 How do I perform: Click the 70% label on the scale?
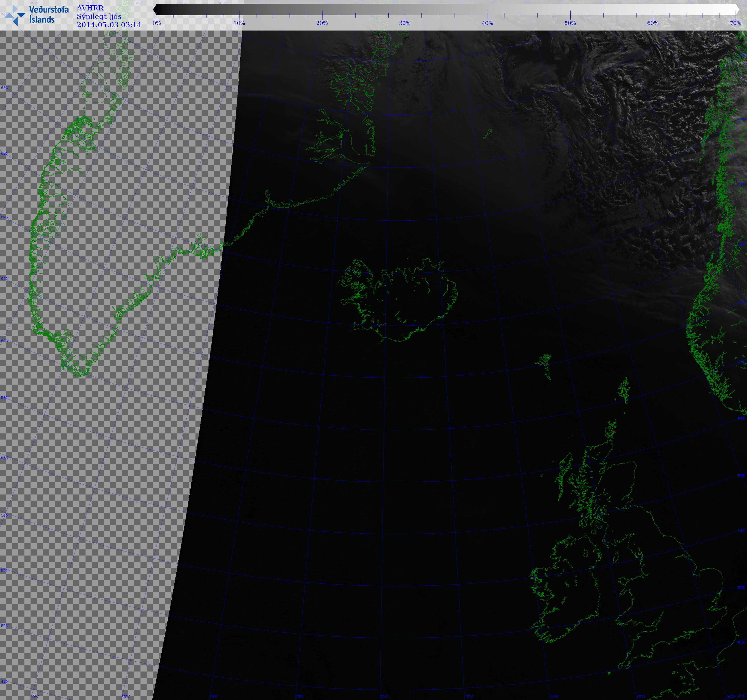pyautogui.click(x=735, y=23)
